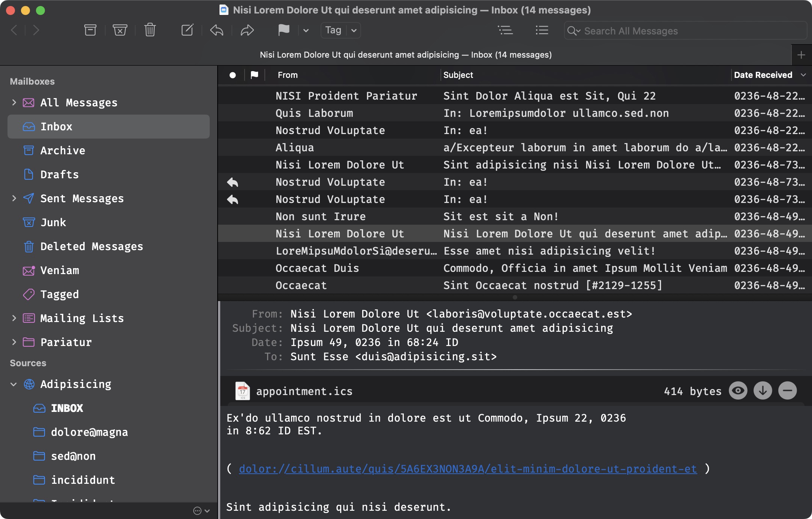Remove the appointment.ics attachment
Viewport: 812px width, 519px height.
click(x=787, y=391)
